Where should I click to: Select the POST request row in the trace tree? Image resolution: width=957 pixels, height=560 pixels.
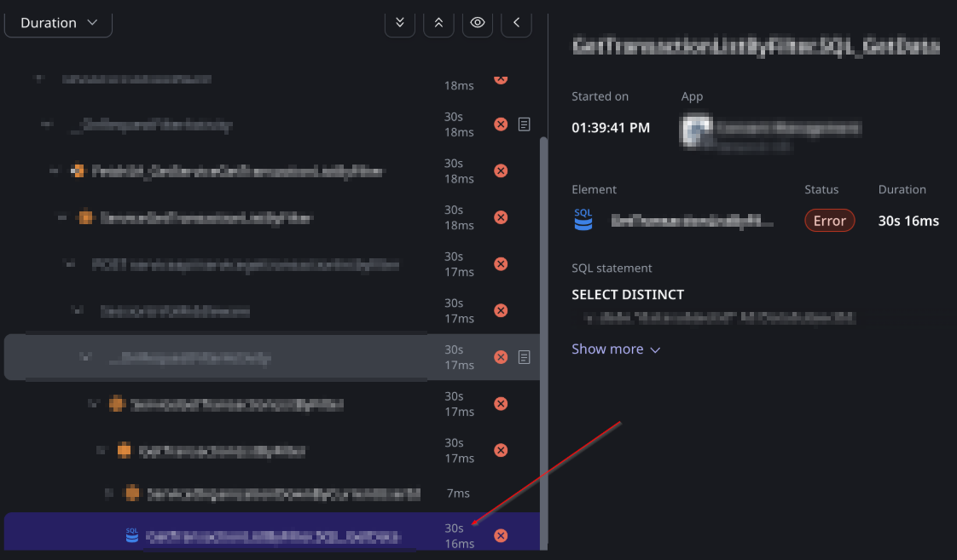(246, 264)
